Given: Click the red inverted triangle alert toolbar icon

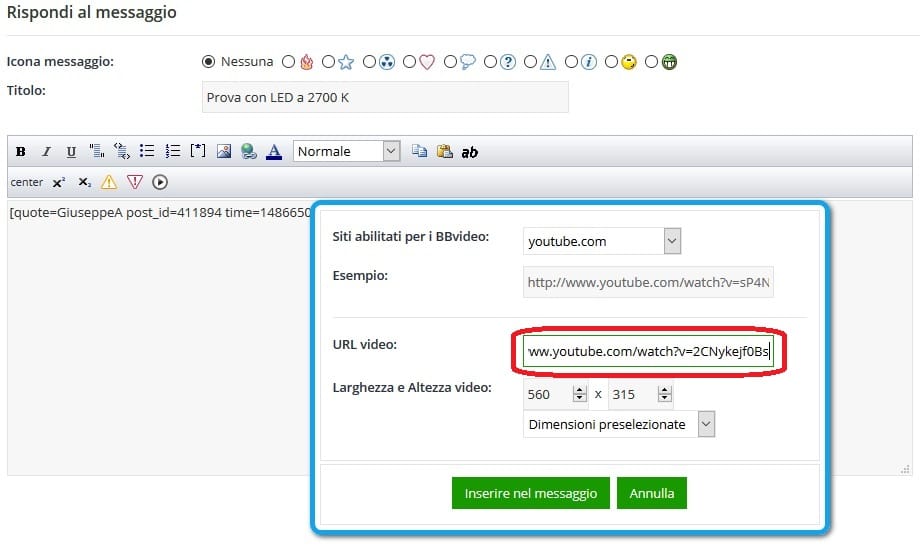Looking at the screenshot, I should click(134, 182).
